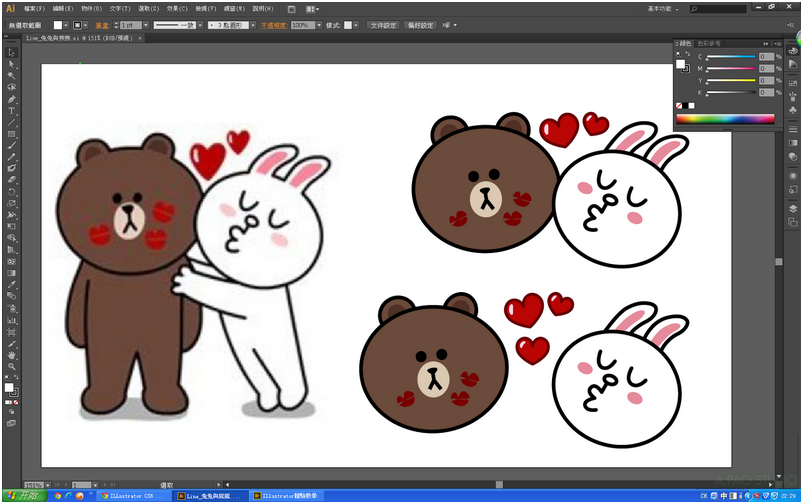Image resolution: width=804 pixels, height=504 pixels.
Task: Open the Illustrator CS6 Chrome taskbar item
Action: 133,496
